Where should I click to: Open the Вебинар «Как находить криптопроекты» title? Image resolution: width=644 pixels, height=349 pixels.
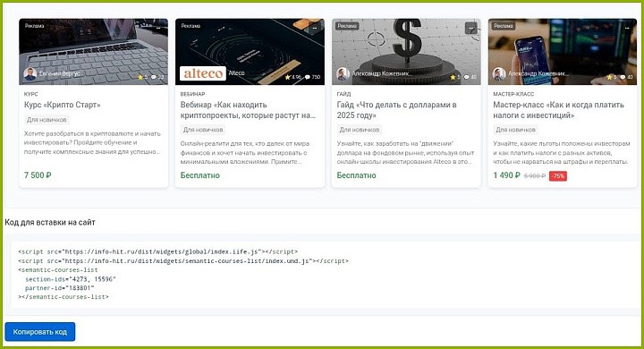(248, 110)
